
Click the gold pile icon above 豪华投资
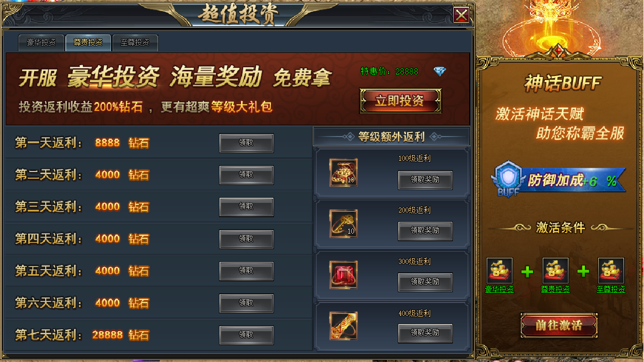pyautogui.click(x=500, y=271)
